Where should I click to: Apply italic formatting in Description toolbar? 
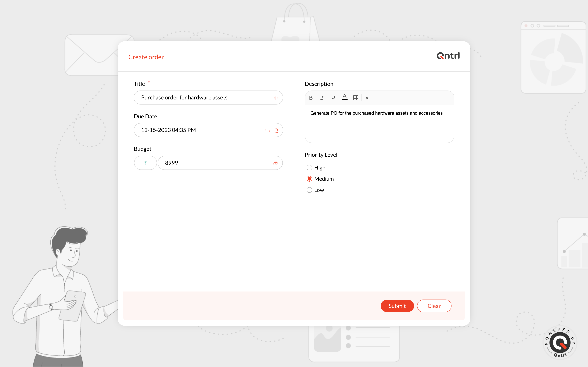click(x=322, y=98)
